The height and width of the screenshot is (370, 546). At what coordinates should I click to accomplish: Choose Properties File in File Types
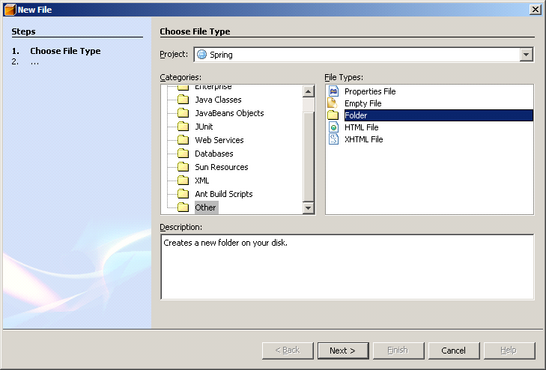pyautogui.click(x=370, y=92)
